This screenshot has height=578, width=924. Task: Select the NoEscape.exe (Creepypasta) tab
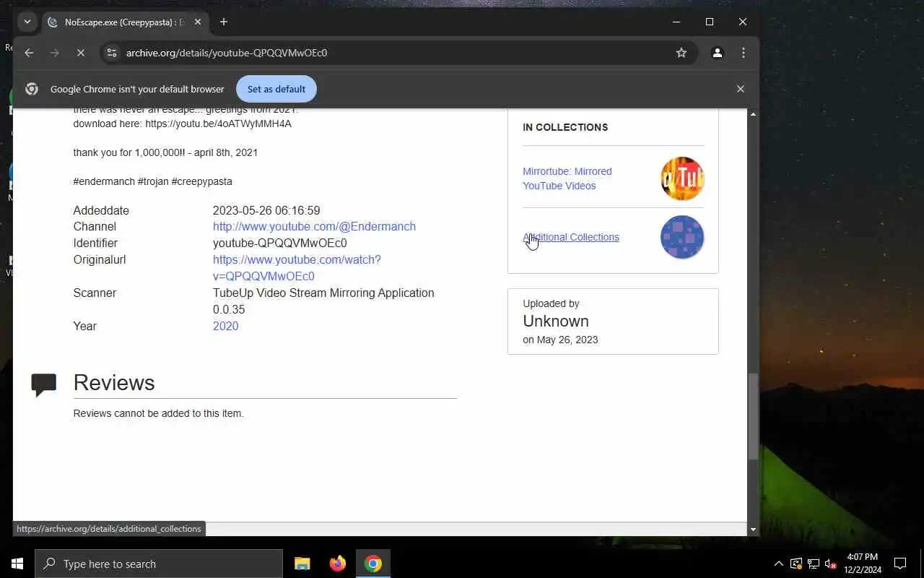pos(123,22)
